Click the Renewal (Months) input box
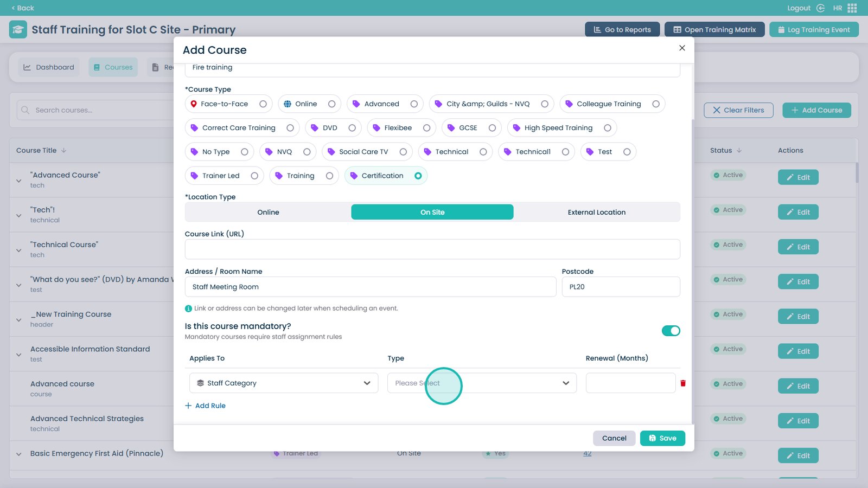The width and height of the screenshot is (868, 488). pyautogui.click(x=630, y=383)
